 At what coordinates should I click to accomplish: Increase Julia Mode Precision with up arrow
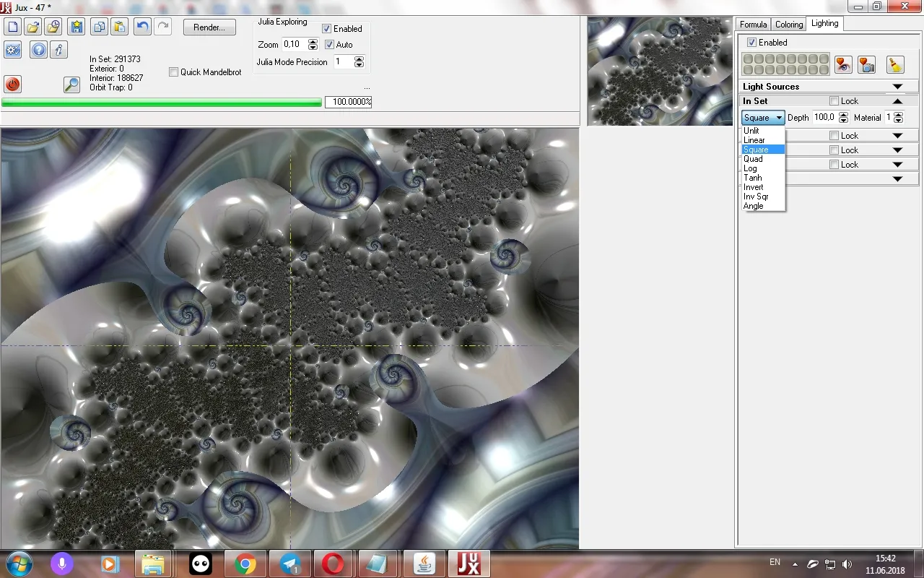(x=359, y=59)
